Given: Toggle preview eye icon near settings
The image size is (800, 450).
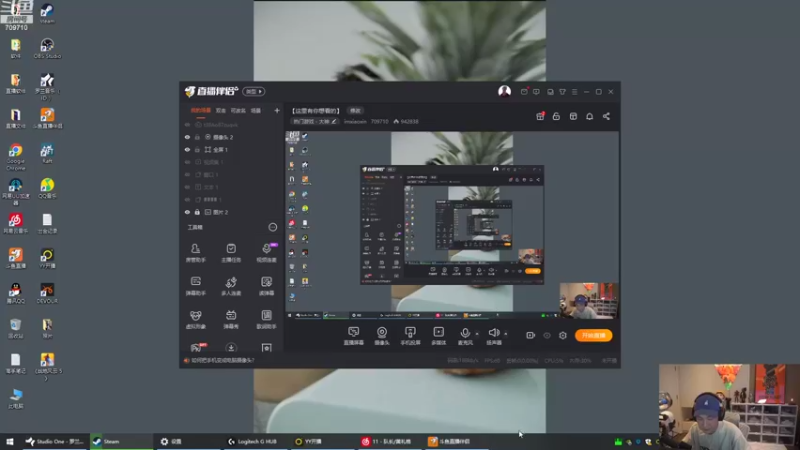Looking at the screenshot, I should tap(547, 335).
